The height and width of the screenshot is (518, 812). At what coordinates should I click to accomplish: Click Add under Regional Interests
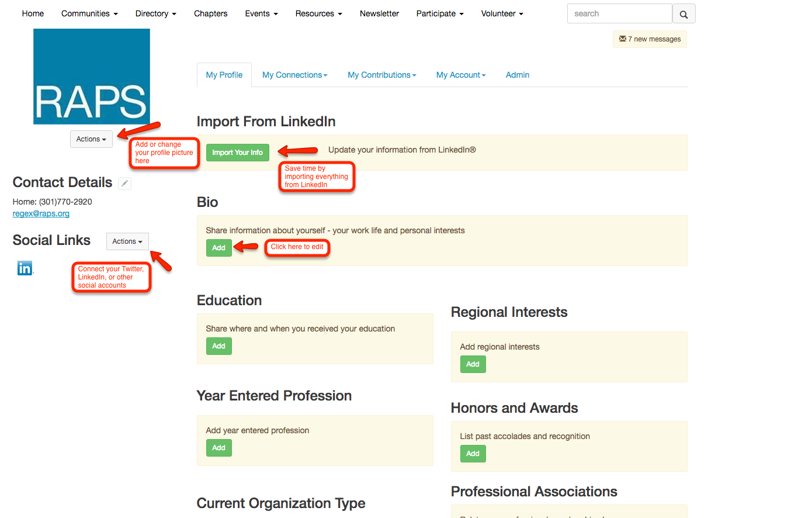pos(473,364)
